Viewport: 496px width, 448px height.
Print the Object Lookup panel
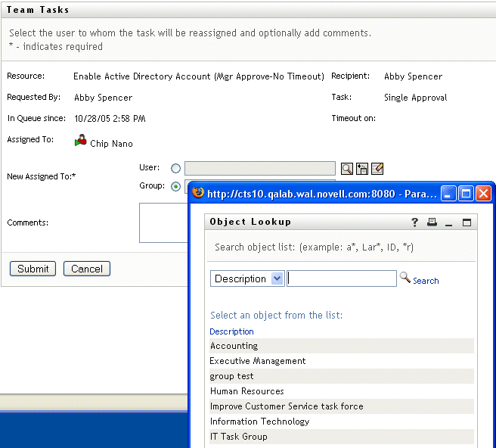(x=432, y=222)
